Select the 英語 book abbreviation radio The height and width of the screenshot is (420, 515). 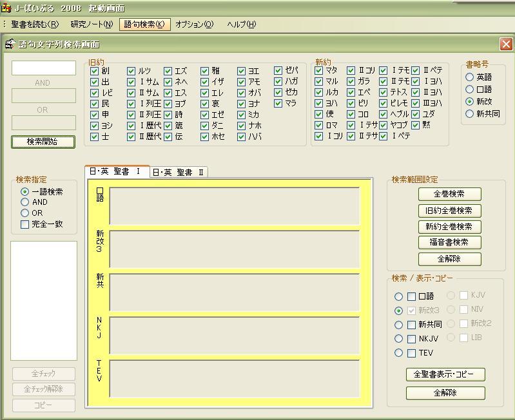pos(469,77)
